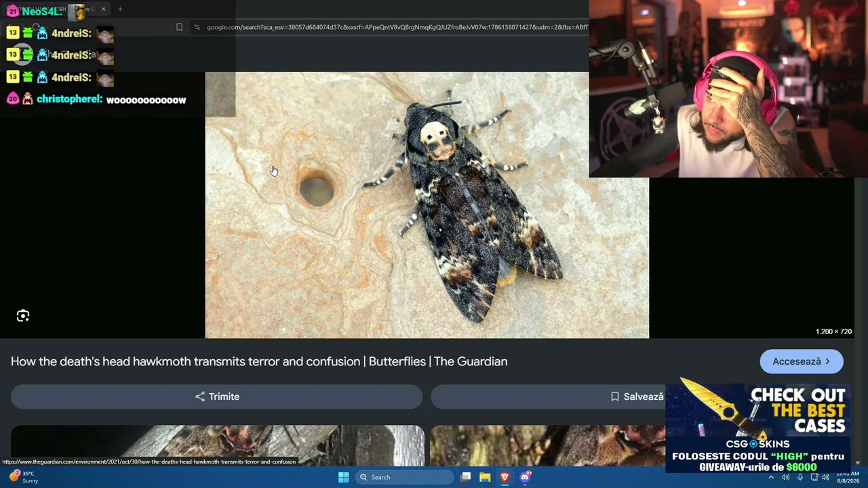Open a new browser tab with the plus button
868x488 pixels.
tap(120, 9)
